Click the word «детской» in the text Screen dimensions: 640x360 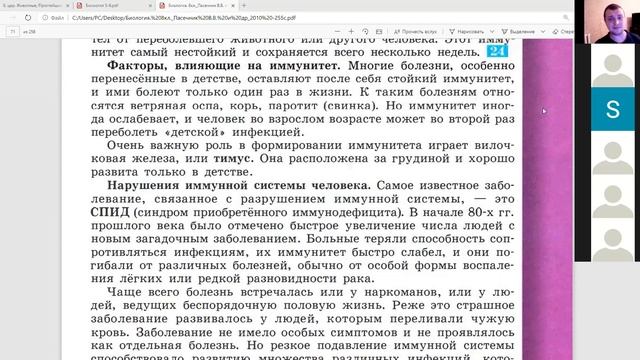(195, 132)
